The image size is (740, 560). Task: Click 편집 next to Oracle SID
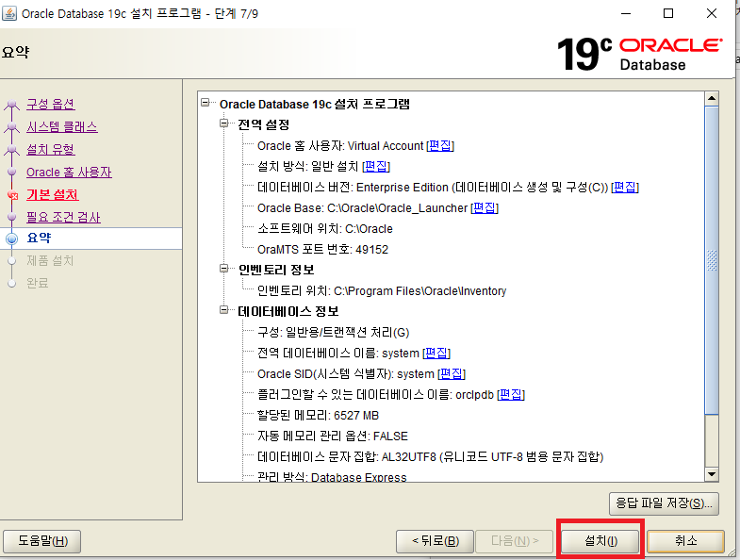click(x=452, y=374)
